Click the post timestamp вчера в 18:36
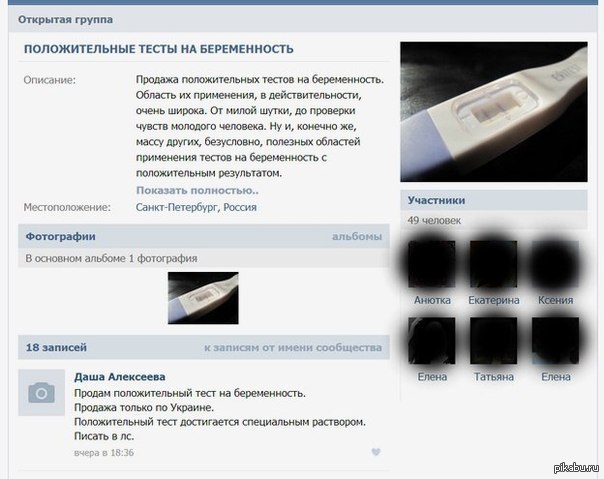 pos(104,453)
